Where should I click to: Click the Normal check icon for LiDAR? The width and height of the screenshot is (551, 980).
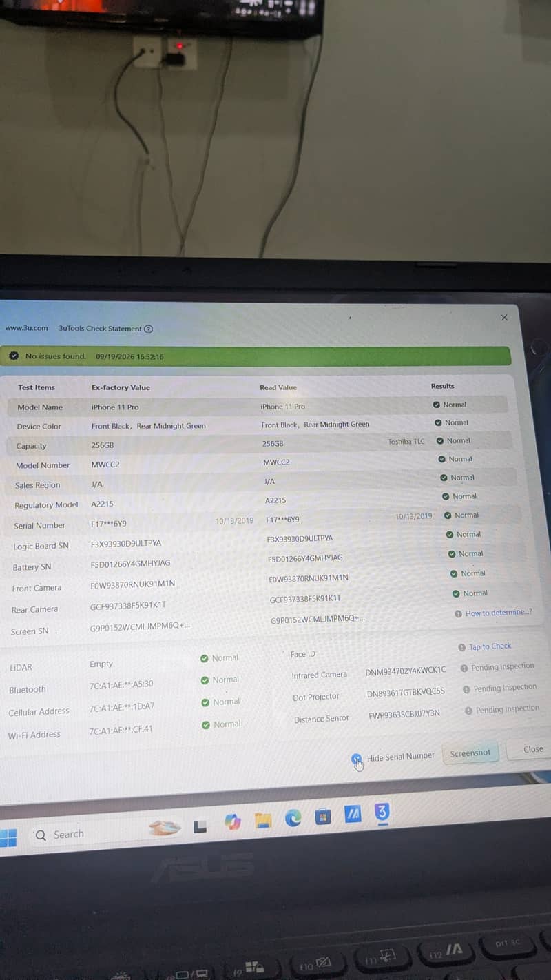204,658
